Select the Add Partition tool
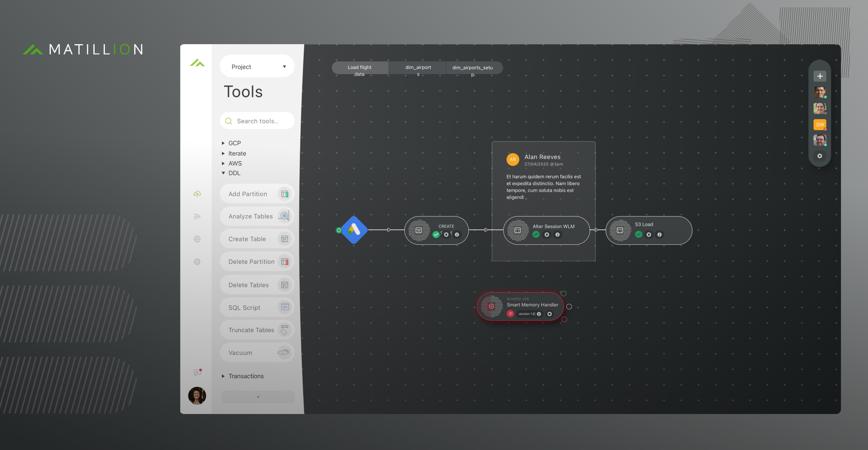 coord(257,193)
